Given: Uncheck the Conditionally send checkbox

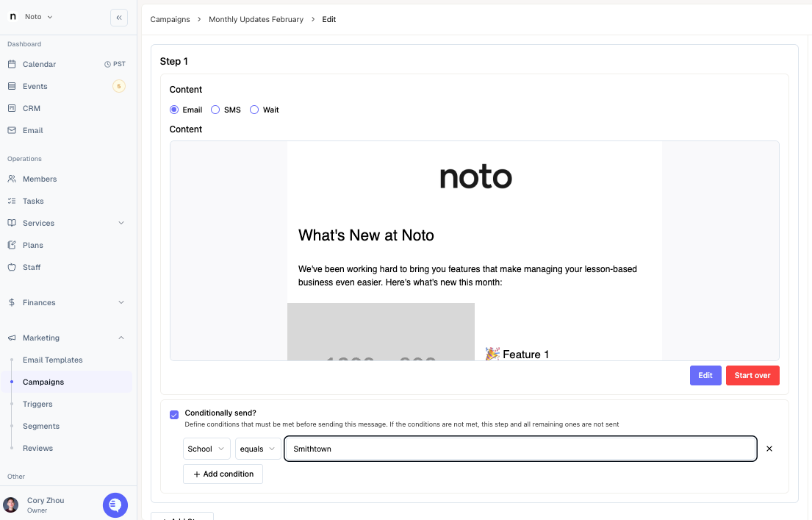Looking at the screenshot, I should pyautogui.click(x=174, y=415).
